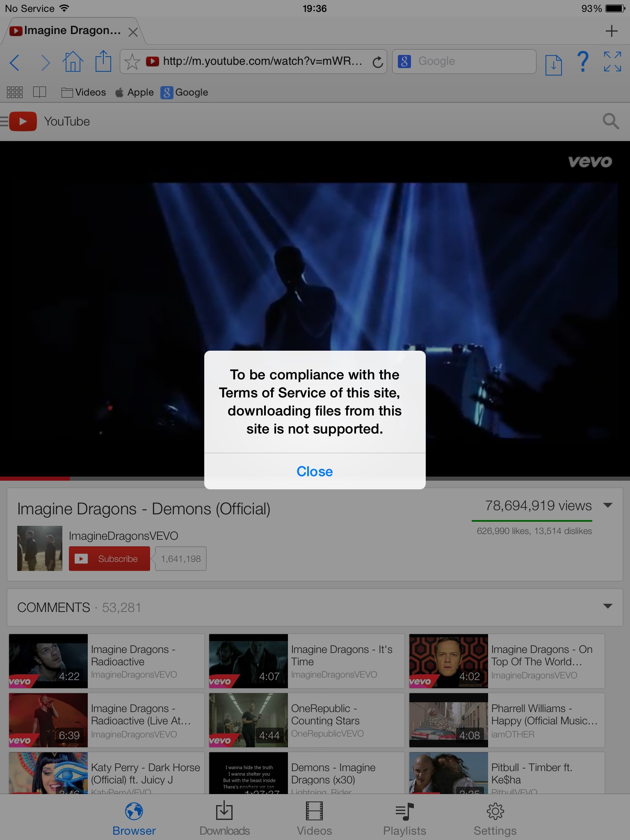This screenshot has height=840, width=630.
Task: Open the Google bookmark
Action: point(185,92)
